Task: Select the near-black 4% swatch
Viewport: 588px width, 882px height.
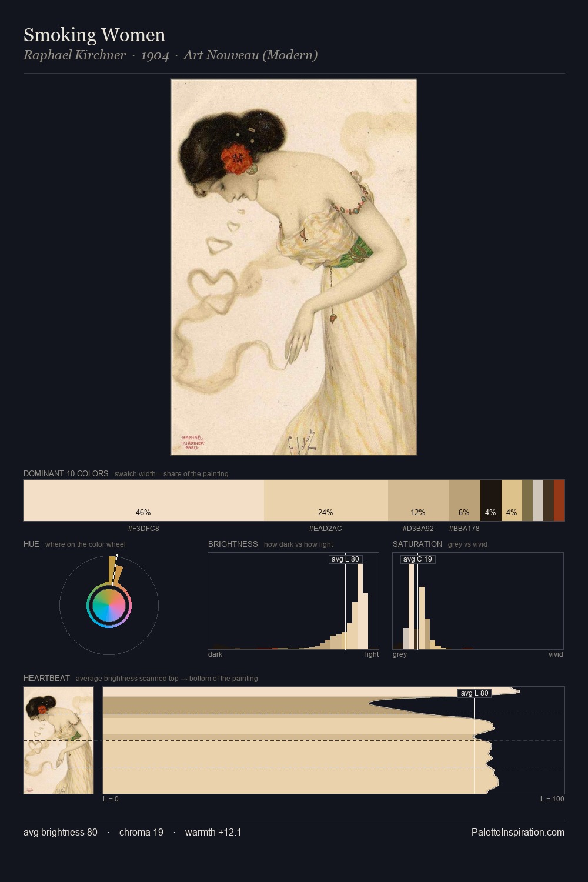Action: [491, 500]
